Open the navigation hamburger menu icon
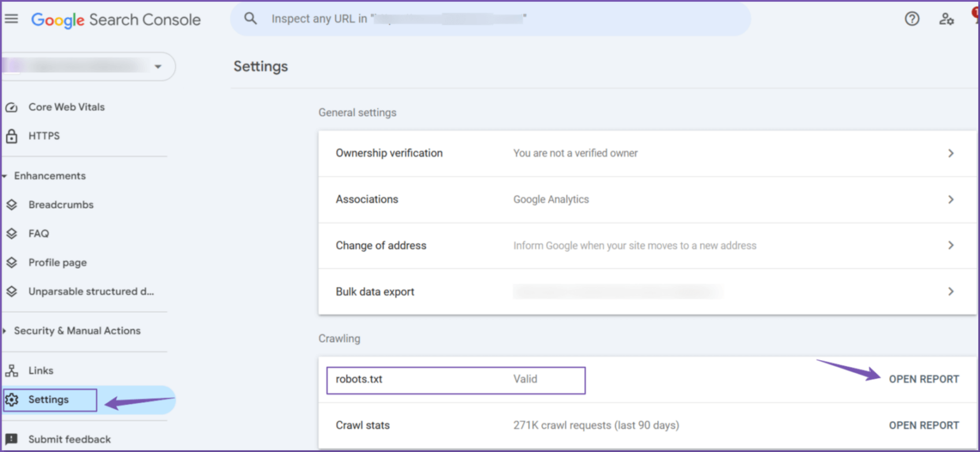Viewport: 980px width, 452px height. 11,18
